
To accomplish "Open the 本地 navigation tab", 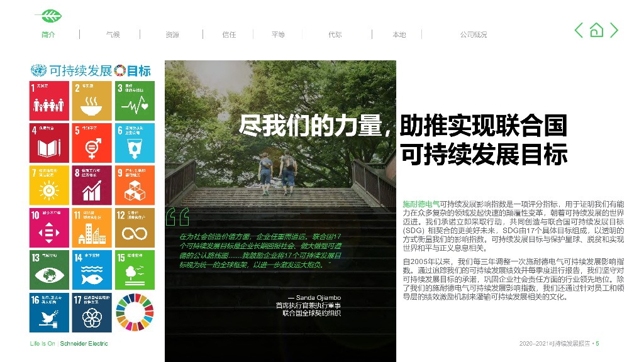I will pos(399,35).
